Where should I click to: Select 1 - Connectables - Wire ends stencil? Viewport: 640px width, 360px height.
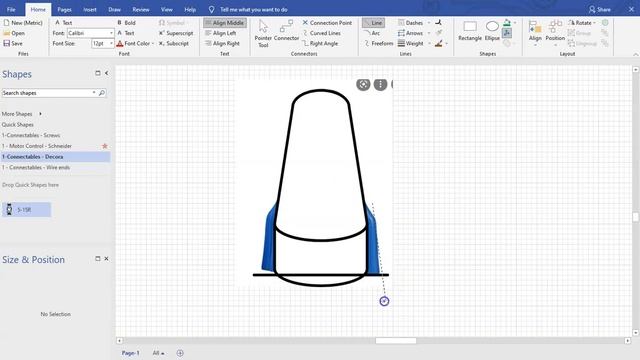coord(36,167)
